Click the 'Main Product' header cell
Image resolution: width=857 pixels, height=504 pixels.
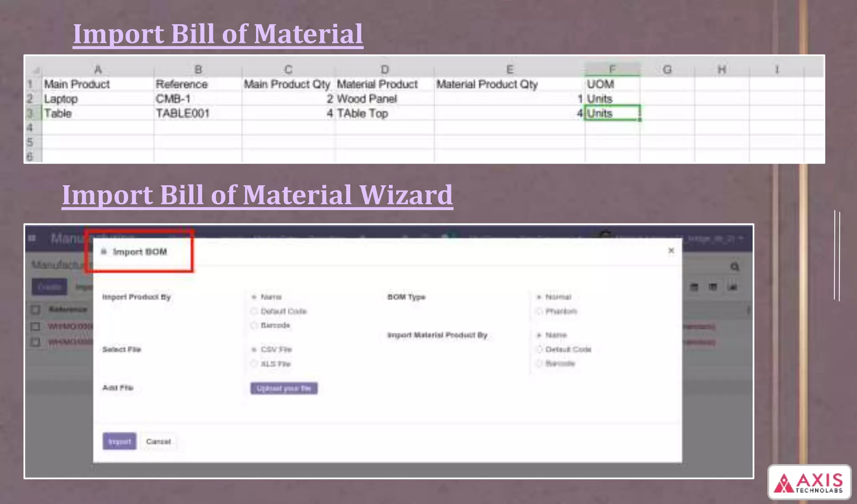[98, 84]
